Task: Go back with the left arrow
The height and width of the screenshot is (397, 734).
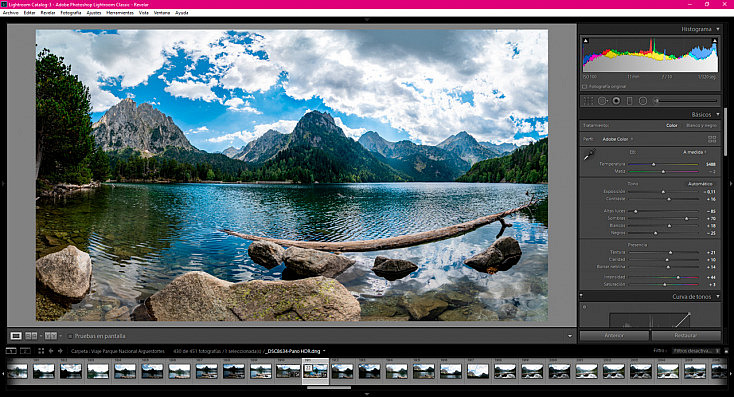Action: [x=51, y=351]
